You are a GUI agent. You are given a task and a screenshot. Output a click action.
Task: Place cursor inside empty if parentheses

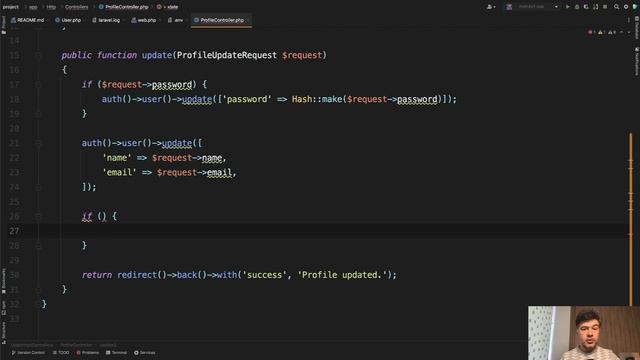coord(102,216)
